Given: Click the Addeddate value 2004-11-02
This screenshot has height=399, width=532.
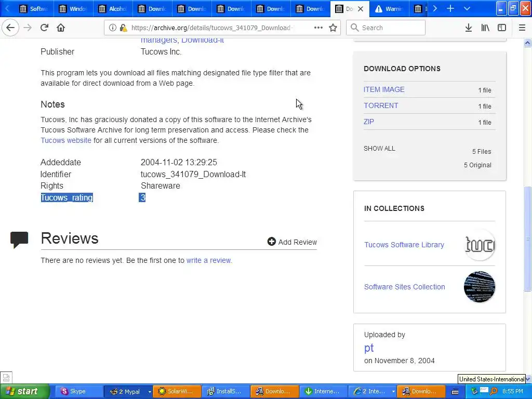Looking at the screenshot, I should tap(179, 162).
